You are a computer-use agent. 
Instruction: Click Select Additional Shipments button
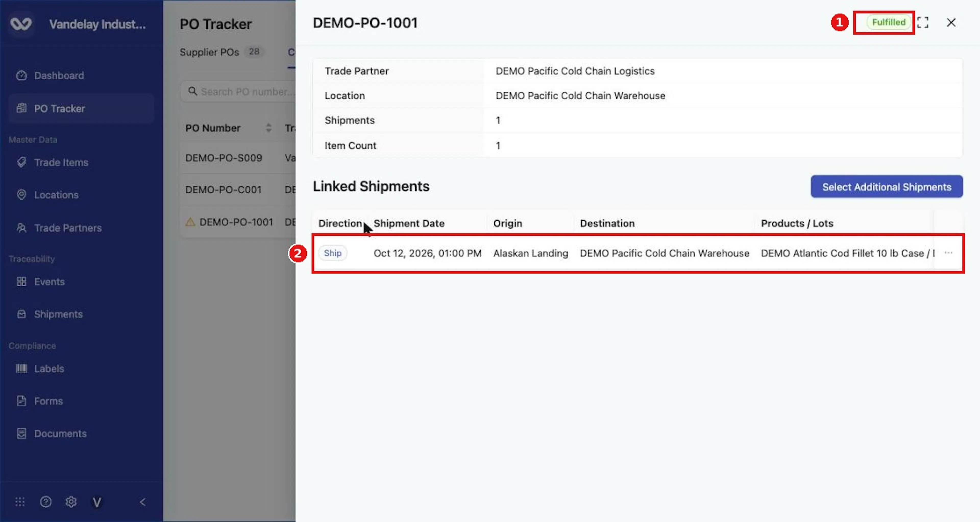tap(887, 187)
